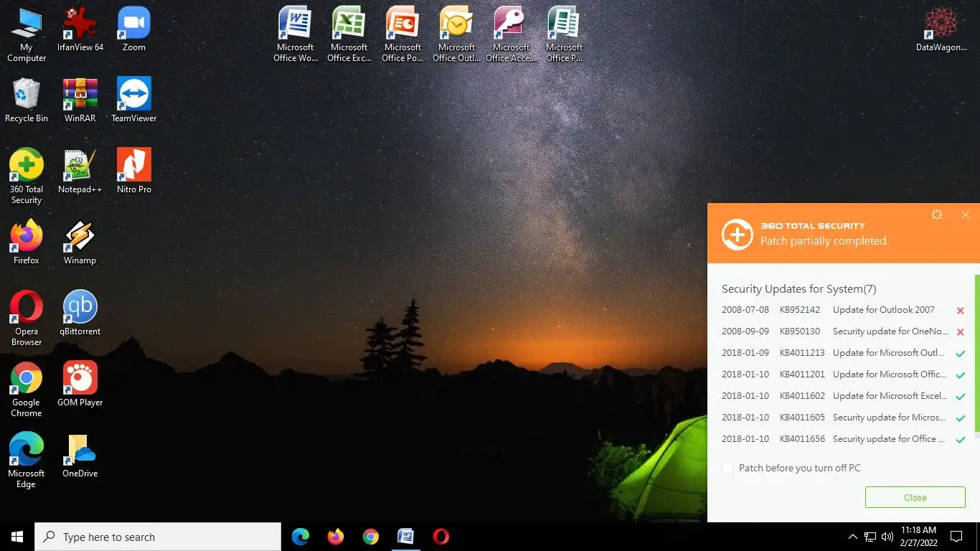Click the green check mark for KB4011656
The height and width of the screenshot is (551, 980).
(960, 440)
